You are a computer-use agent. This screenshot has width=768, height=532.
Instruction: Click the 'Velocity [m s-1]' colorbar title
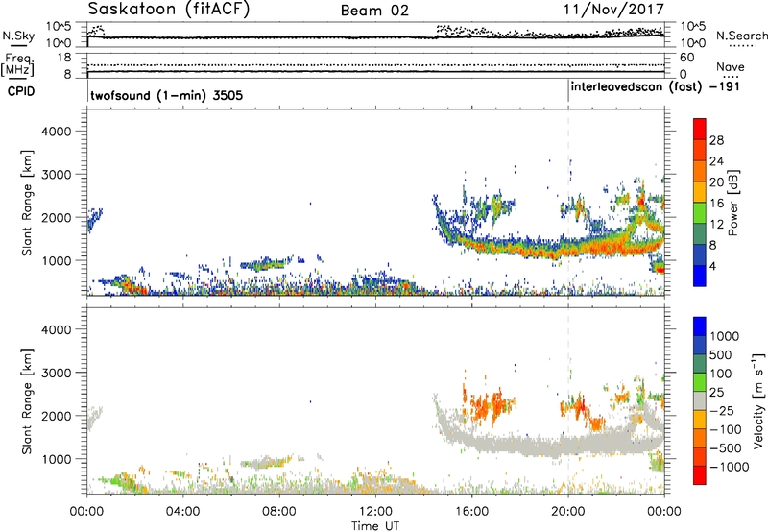[758, 400]
